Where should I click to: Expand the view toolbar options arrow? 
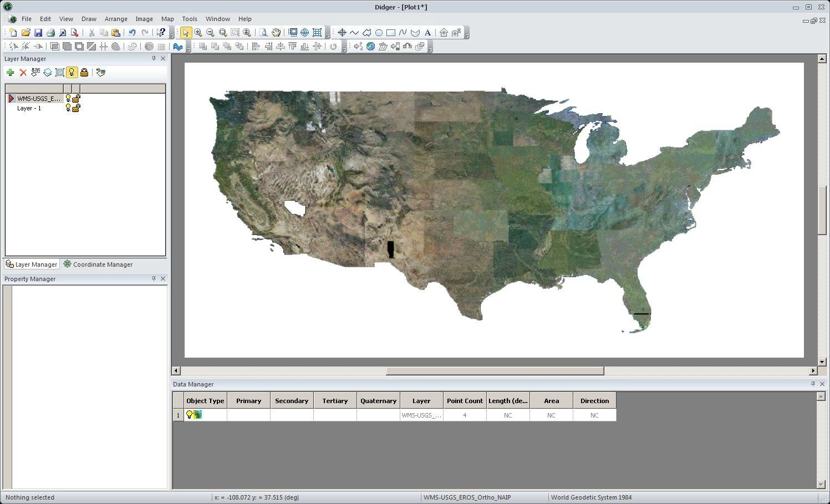(327, 33)
